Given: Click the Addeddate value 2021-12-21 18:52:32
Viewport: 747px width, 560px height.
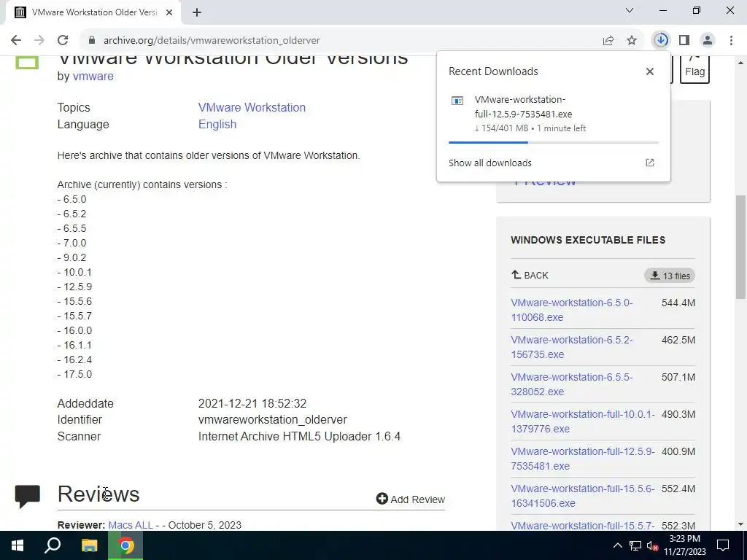Looking at the screenshot, I should [x=252, y=403].
